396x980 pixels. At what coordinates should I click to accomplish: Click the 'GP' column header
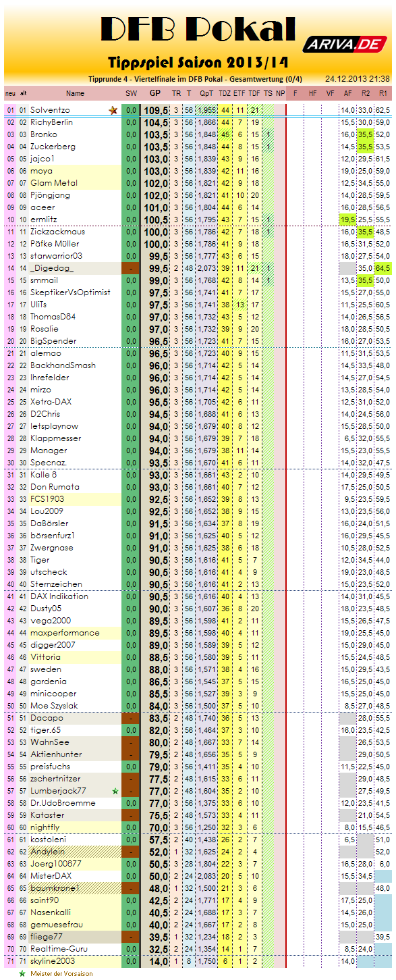(x=155, y=93)
